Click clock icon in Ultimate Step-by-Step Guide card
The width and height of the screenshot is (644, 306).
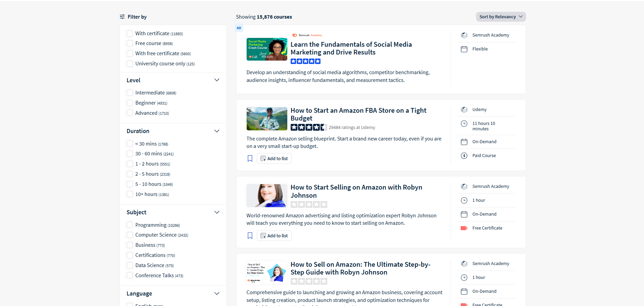tap(464, 278)
